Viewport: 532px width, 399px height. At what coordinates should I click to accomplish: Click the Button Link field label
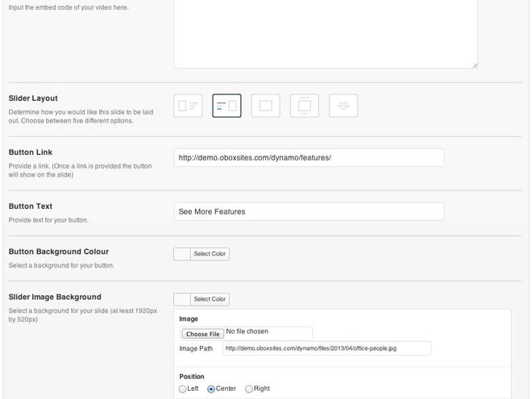(x=31, y=152)
